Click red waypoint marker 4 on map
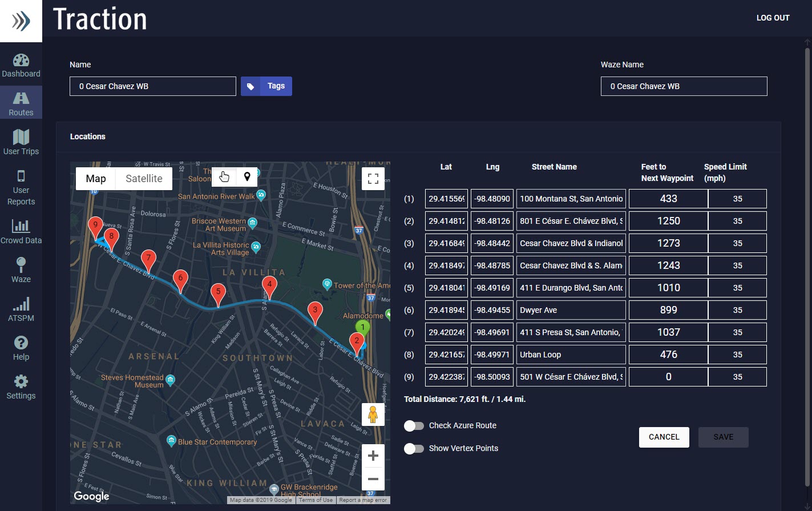The image size is (812, 511). [x=269, y=288]
